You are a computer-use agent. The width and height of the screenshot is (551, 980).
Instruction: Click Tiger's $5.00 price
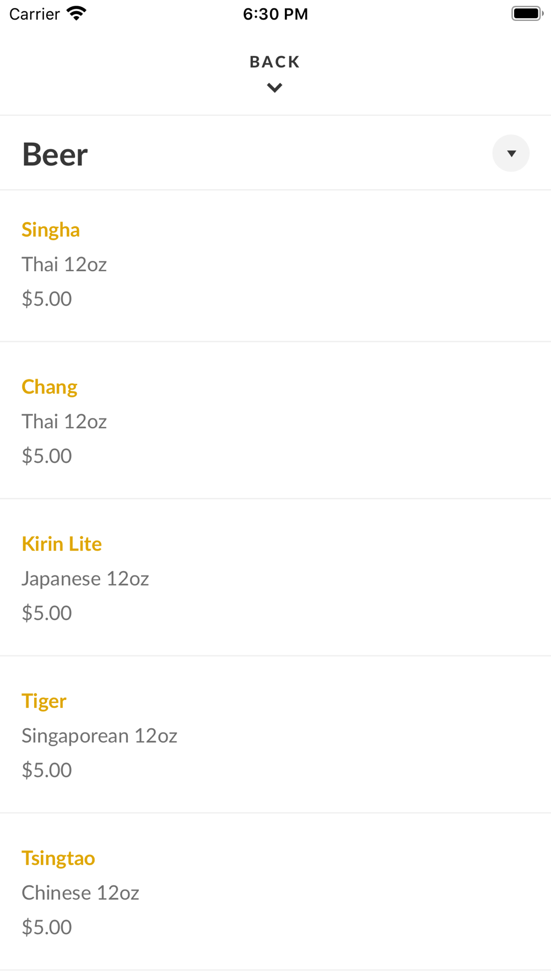pyautogui.click(x=47, y=770)
